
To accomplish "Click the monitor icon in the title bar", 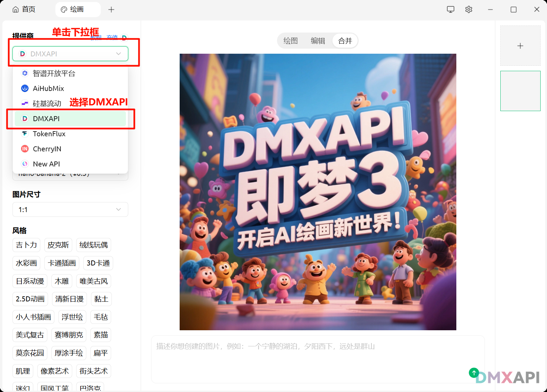I will (x=450, y=9).
